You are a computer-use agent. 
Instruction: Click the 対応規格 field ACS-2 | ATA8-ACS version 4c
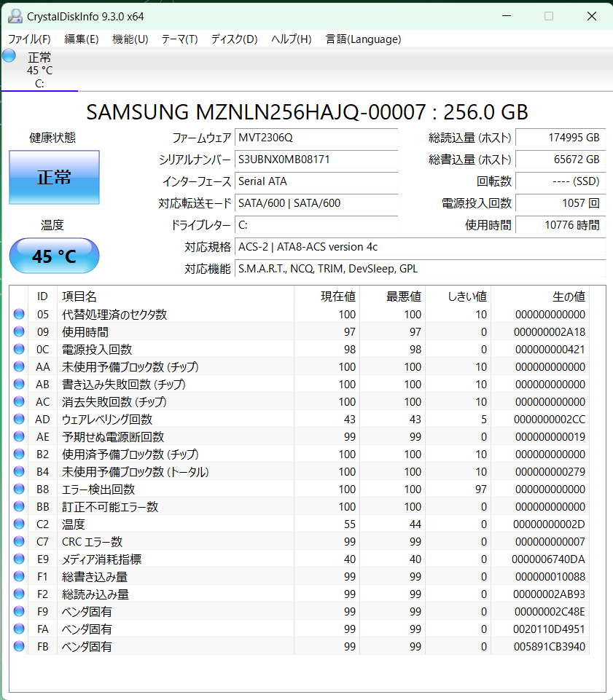[420, 247]
